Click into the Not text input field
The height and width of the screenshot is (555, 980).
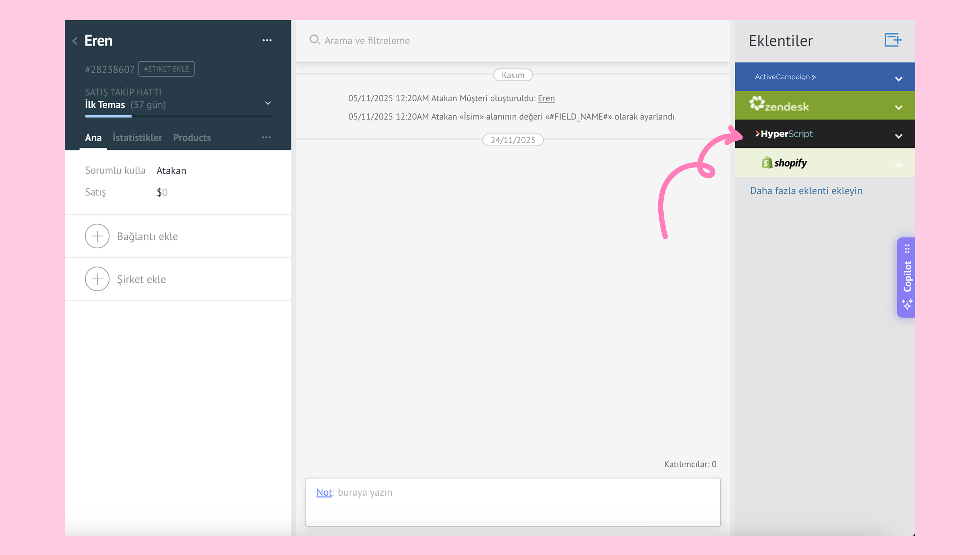(513, 502)
